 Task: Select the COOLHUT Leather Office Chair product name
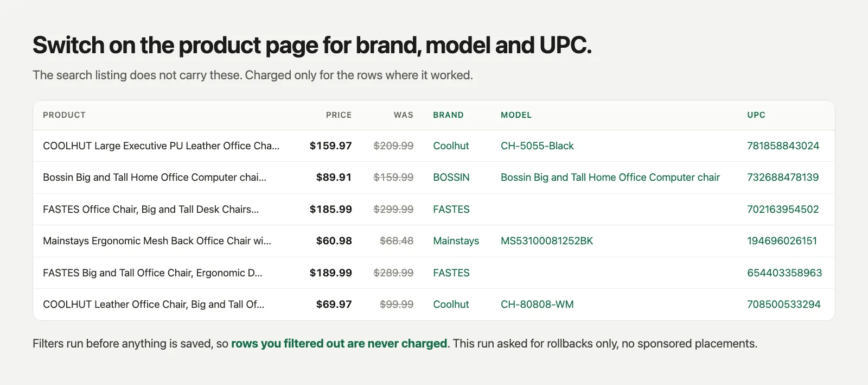click(154, 304)
